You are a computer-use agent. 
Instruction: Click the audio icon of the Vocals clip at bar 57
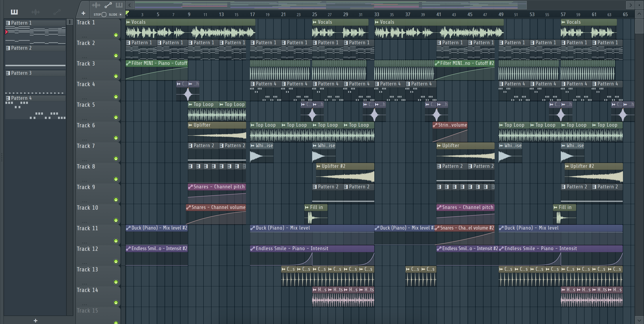click(563, 22)
